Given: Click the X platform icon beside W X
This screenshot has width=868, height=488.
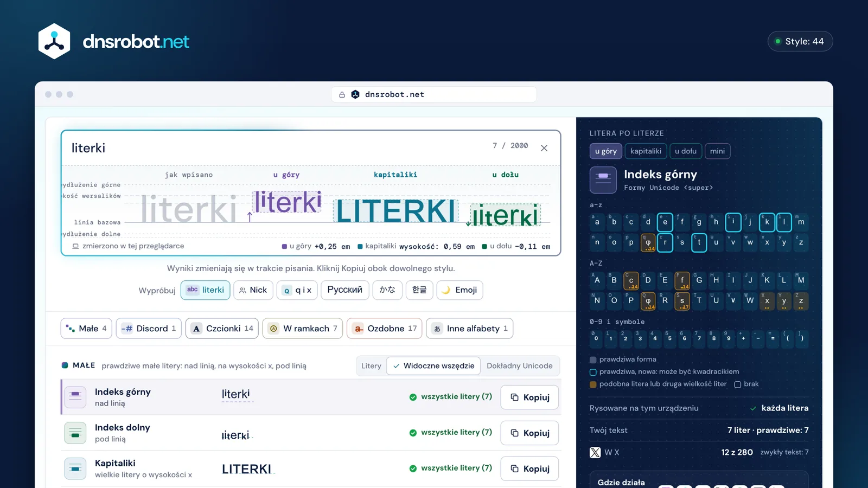Looking at the screenshot, I should [x=595, y=452].
